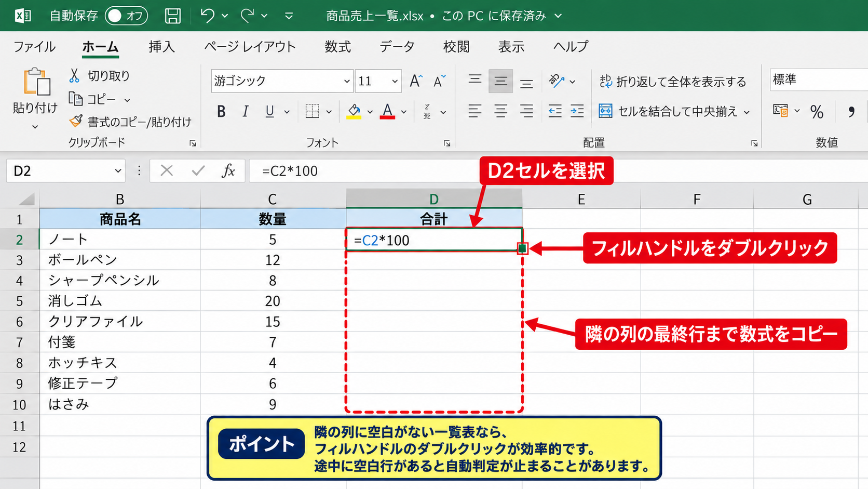Switch to the 挿入 tab

(161, 46)
